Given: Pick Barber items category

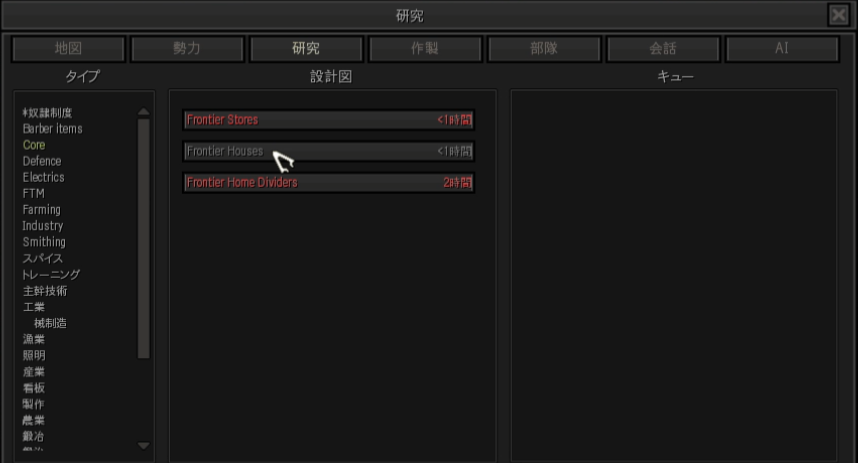Looking at the screenshot, I should [53, 129].
